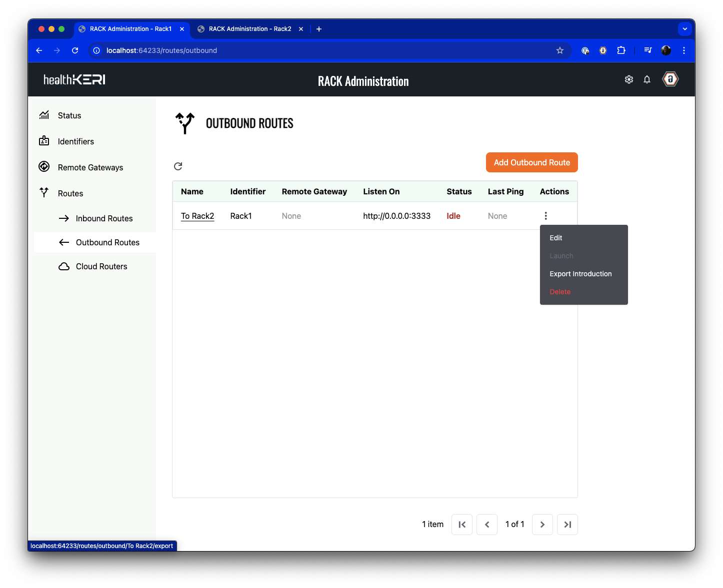Screen dimensions: 723x588
Task: Choose Export Introduction from the menu
Action: 580,274
